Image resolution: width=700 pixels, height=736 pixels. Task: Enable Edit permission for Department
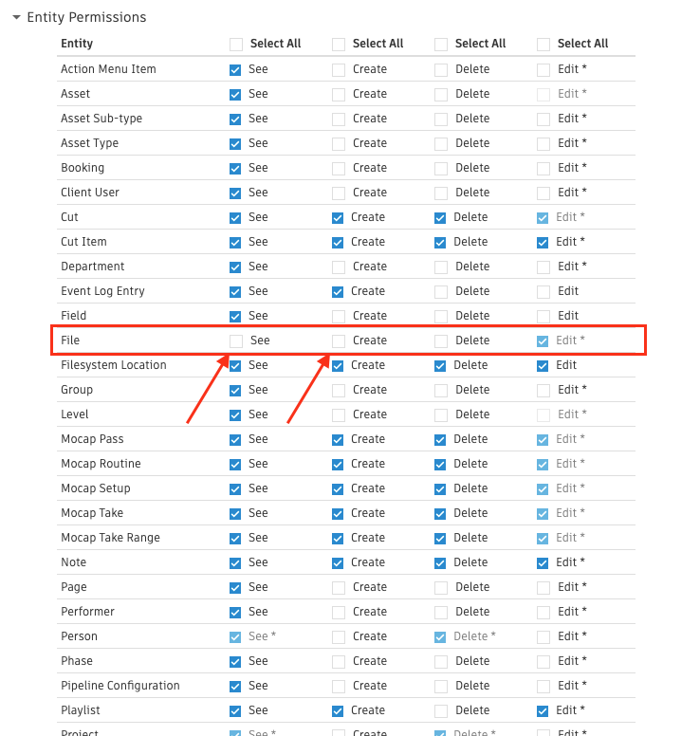pos(543,267)
